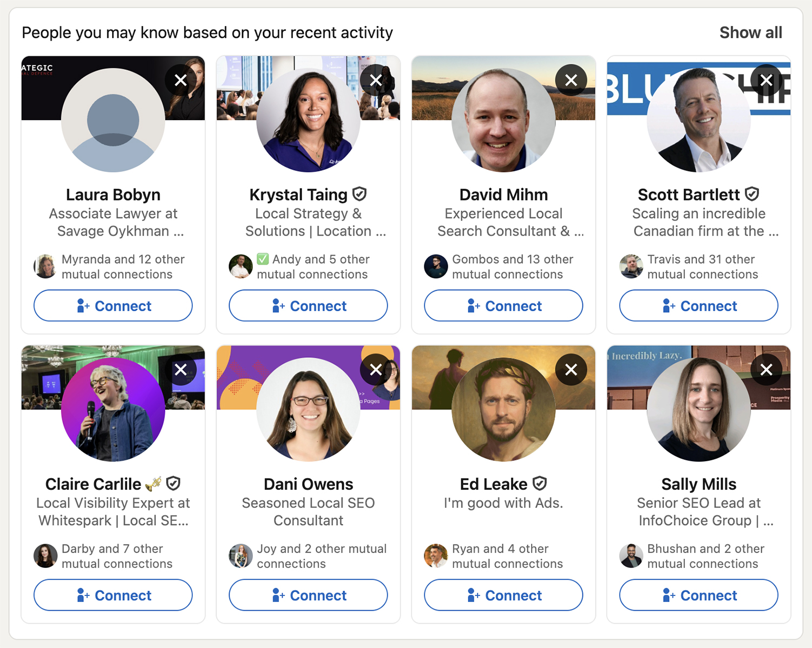Connect with David Mihm

tap(503, 306)
